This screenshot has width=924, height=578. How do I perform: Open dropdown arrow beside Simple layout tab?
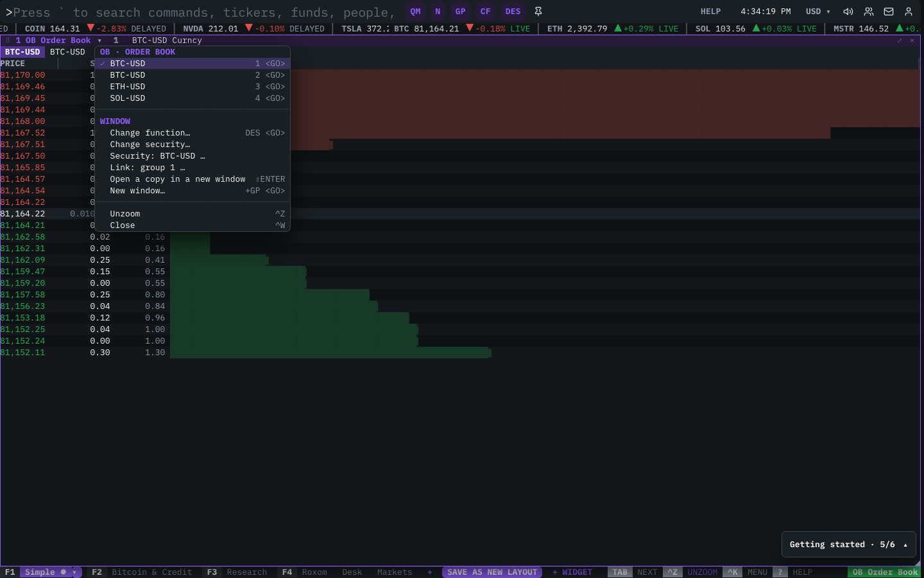click(75, 572)
